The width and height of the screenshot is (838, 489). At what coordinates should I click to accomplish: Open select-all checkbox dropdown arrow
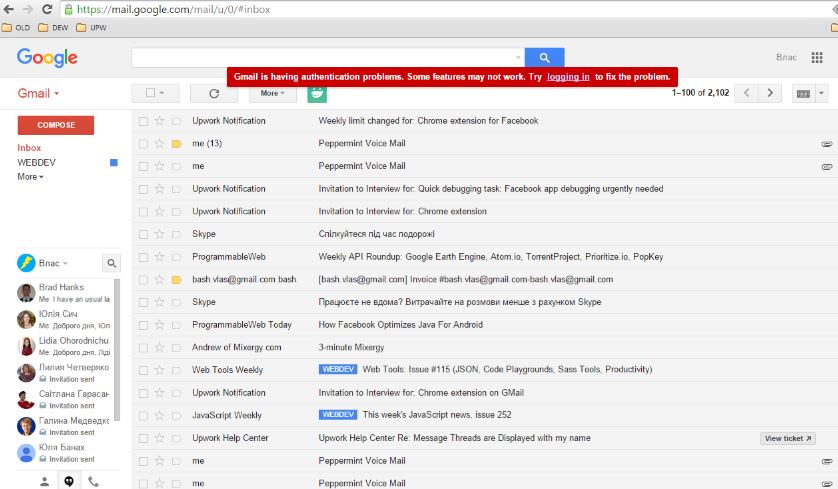coord(162,93)
